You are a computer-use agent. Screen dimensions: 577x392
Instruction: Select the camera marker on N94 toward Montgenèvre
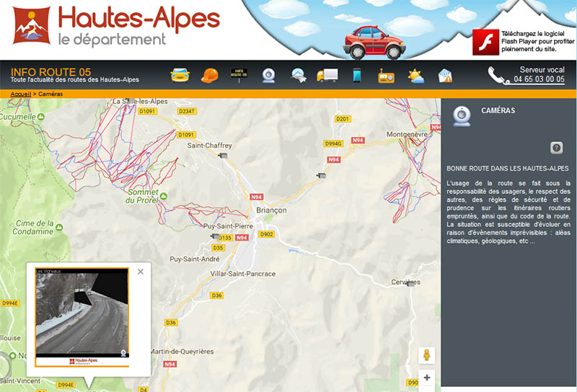(x=321, y=175)
